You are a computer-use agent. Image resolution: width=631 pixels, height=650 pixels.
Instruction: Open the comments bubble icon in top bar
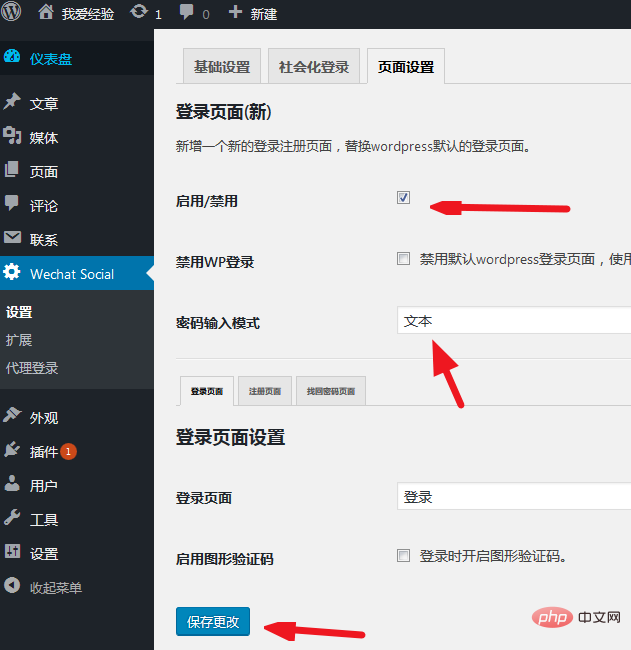(x=187, y=14)
